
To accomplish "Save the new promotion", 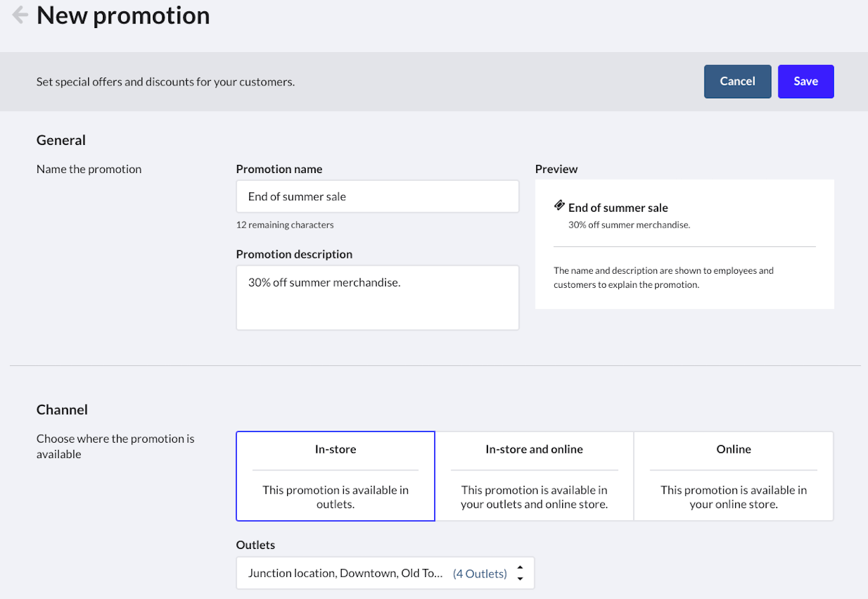I will coord(805,81).
